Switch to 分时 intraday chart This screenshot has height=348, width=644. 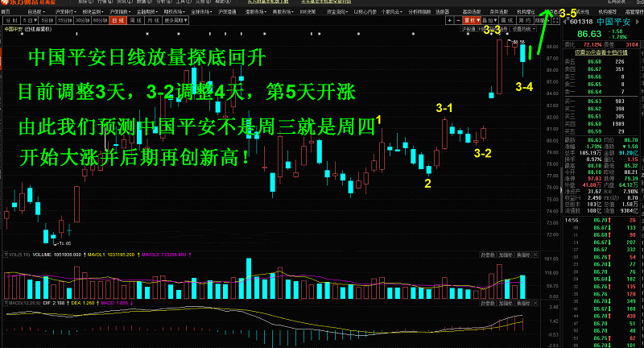pyautogui.click(x=12, y=20)
